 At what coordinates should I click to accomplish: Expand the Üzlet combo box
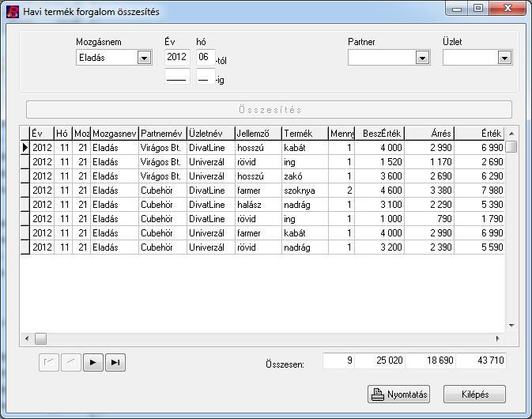[504, 58]
